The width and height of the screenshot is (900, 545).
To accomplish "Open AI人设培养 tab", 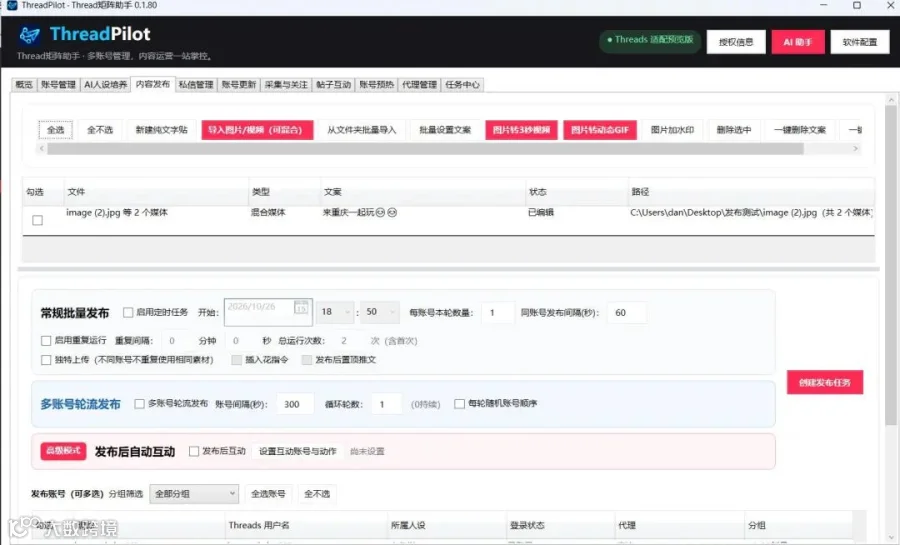I will (x=105, y=84).
